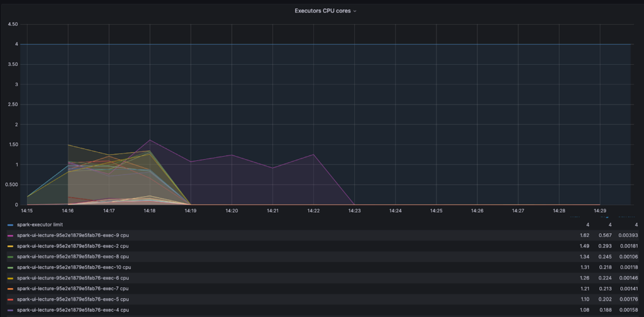Select the exec-10 cpu legend entry
Screen dimensions: 644x317
coord(74,267)
